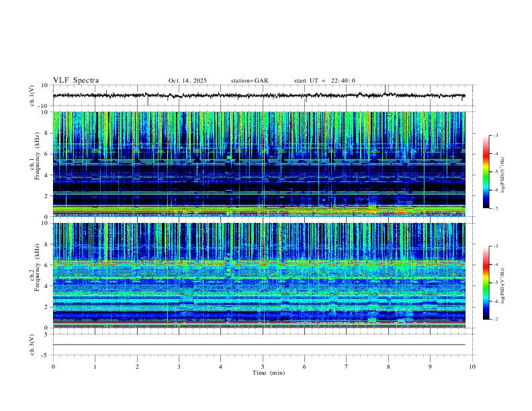Click the "Time (min)" axis title
532x411 pixels.
click(269, 373)
